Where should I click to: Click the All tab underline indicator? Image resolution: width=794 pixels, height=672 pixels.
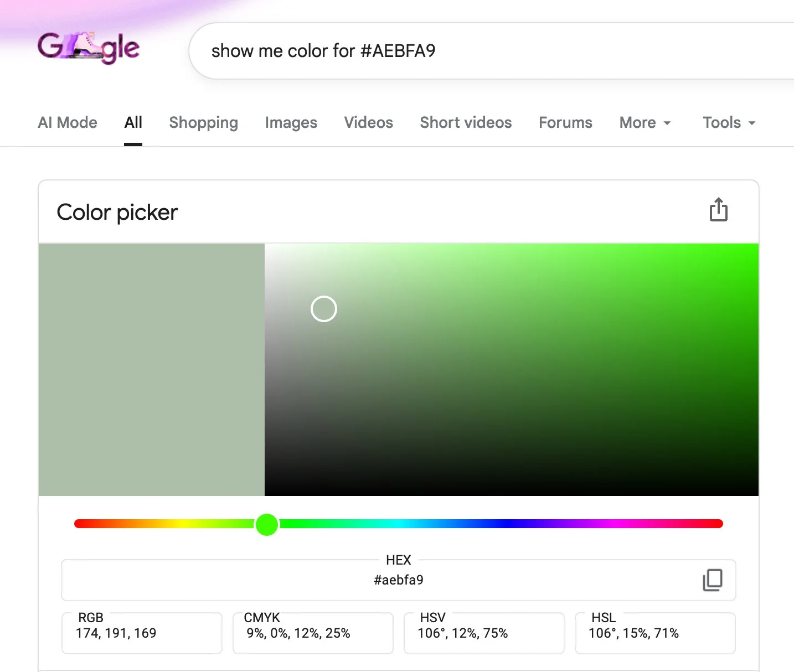tap(133, 144)
